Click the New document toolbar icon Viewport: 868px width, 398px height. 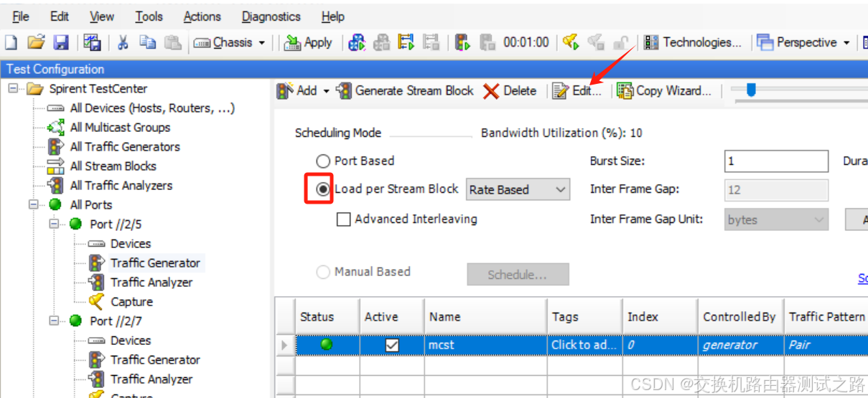[11, 42]
